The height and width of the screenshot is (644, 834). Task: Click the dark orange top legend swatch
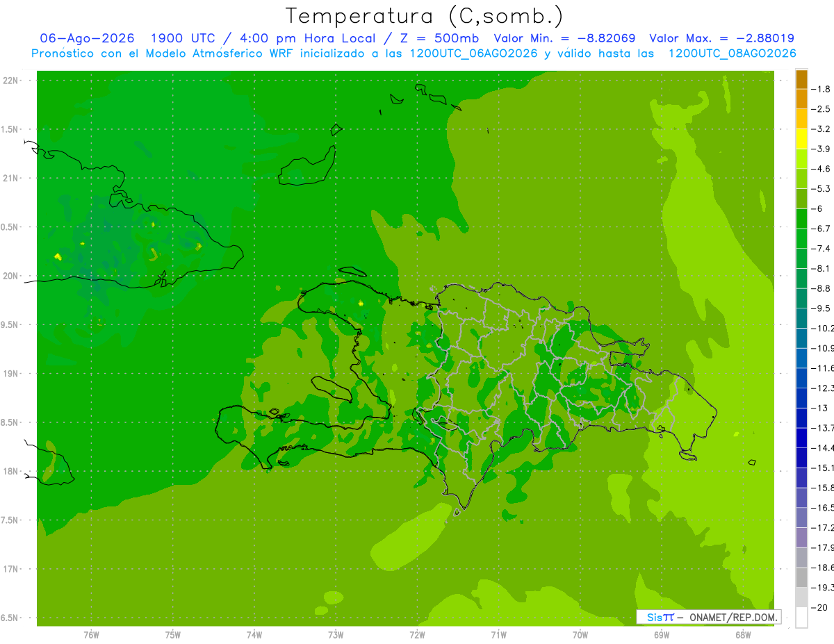click(801, 79)
